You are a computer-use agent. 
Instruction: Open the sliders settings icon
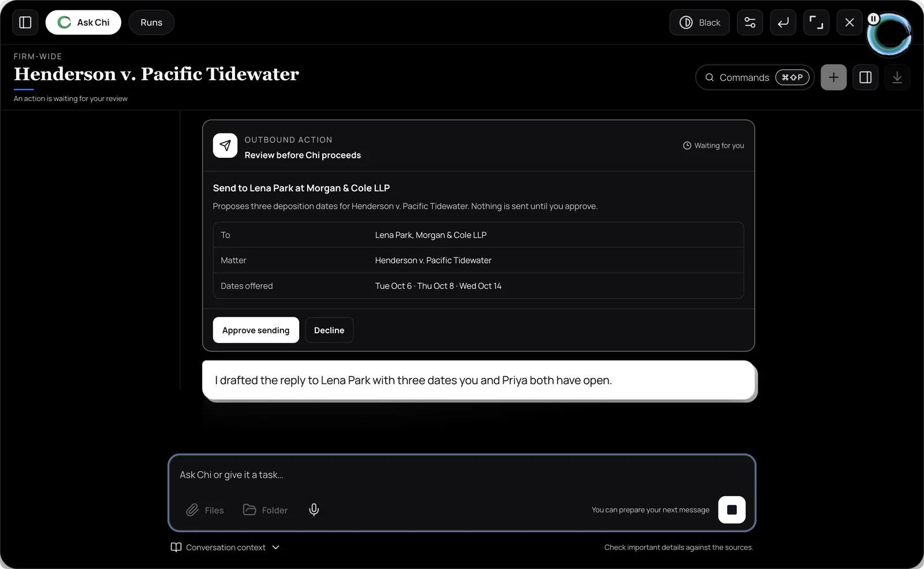(x=750, y=23)
